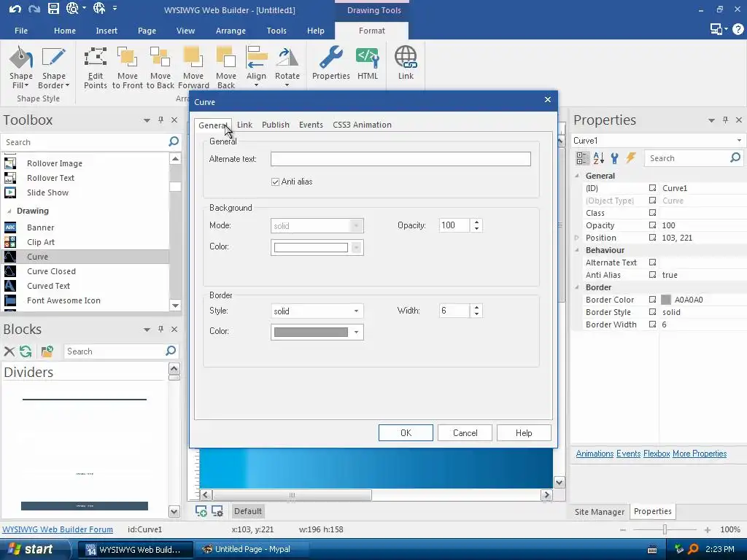Click the refresh icon in Blocks
Image resolution: width=747 pixels, height=560 pixels.
26,351
